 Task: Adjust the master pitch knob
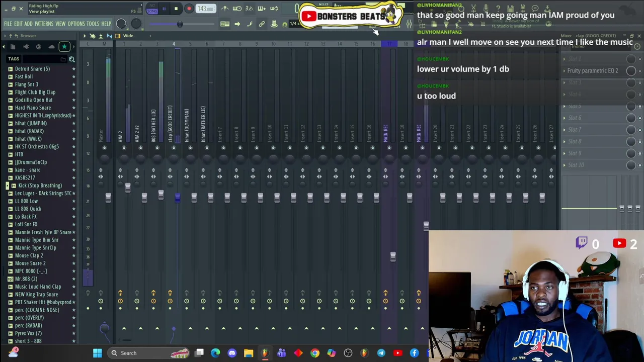[136, 23]
